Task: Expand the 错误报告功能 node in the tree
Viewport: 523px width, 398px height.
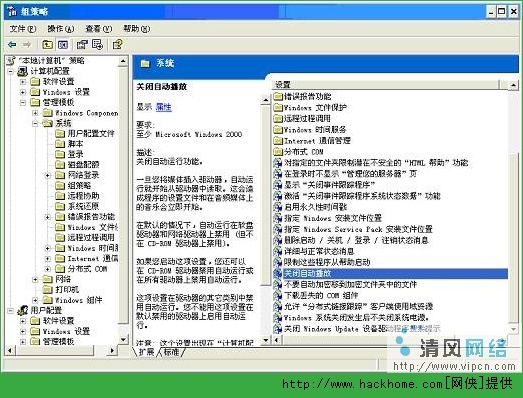Action: 48,217
